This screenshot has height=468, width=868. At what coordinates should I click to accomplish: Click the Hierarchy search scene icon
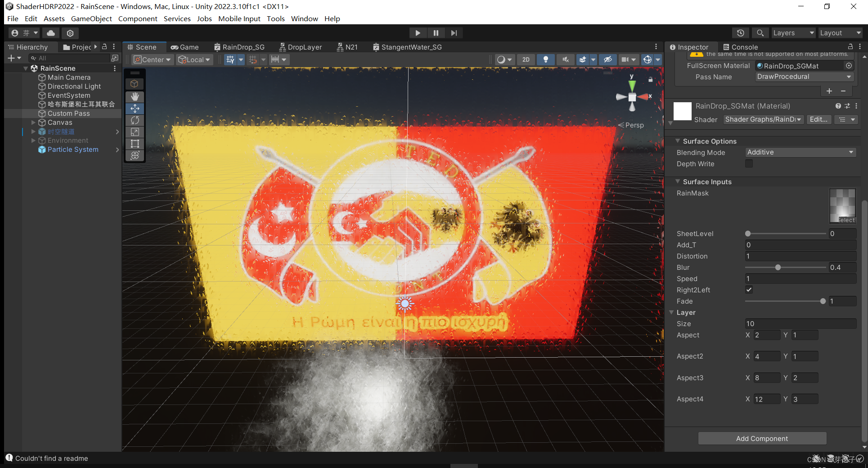[115, 58]
